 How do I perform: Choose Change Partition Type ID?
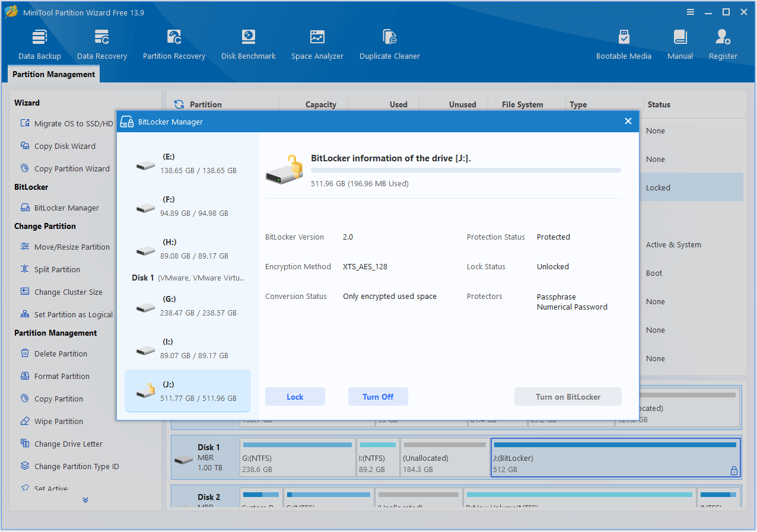click(69, 466)
